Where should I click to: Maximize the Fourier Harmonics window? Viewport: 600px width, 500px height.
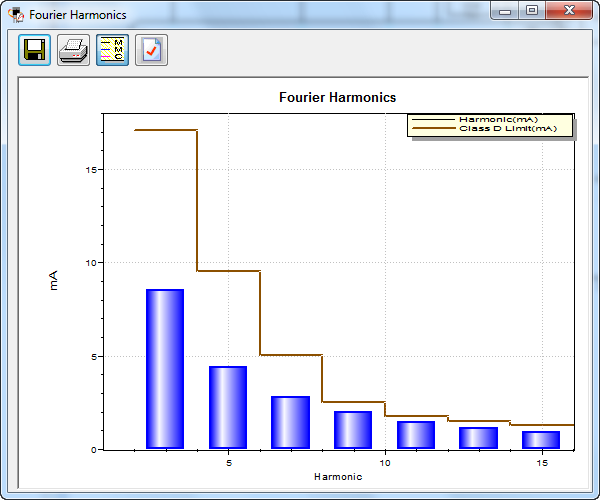(x=532, y=10)
